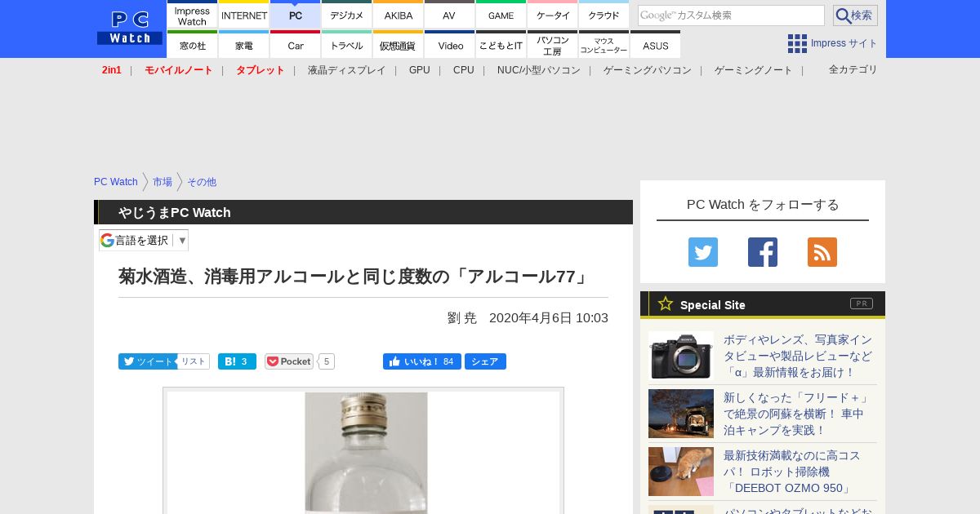The image size is (980, 514).
Task: Go to the ゲーミングパソコン category
Action: point(648,70)
